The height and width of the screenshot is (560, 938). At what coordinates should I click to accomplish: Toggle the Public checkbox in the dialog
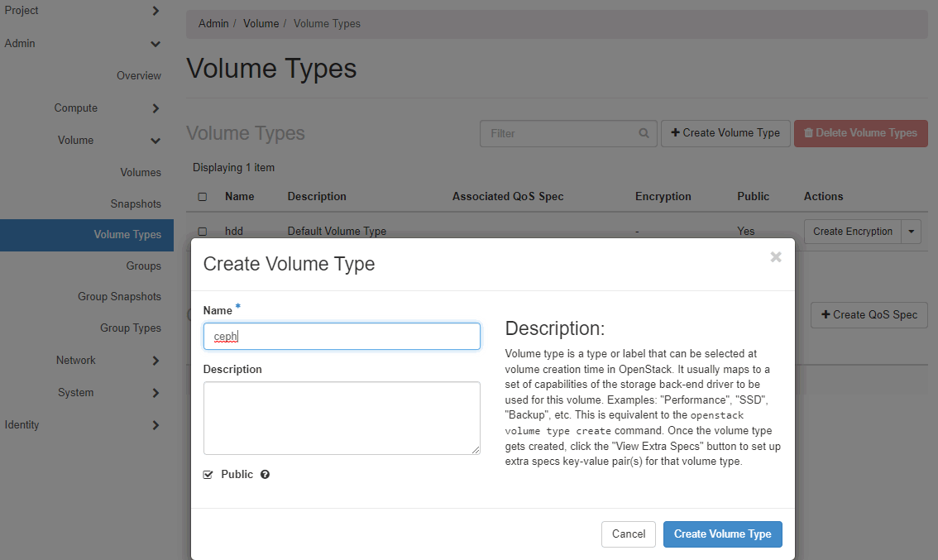pos(208,475)
